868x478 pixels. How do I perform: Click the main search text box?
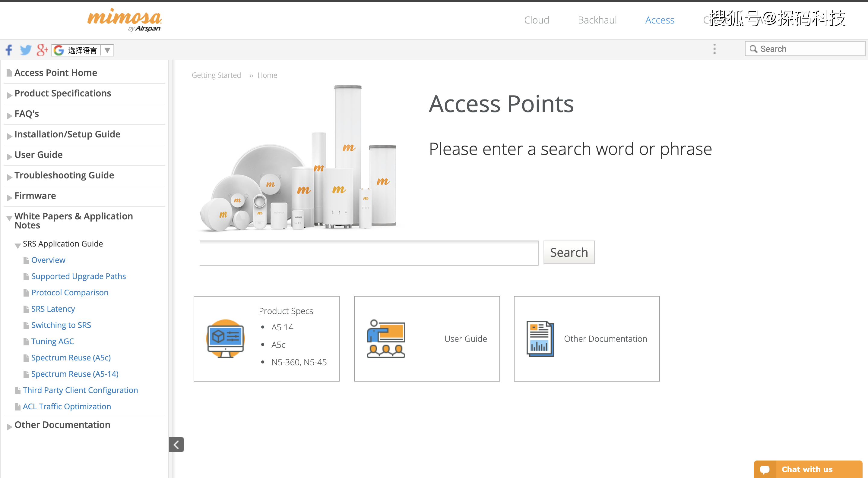[x=369, y=253]
